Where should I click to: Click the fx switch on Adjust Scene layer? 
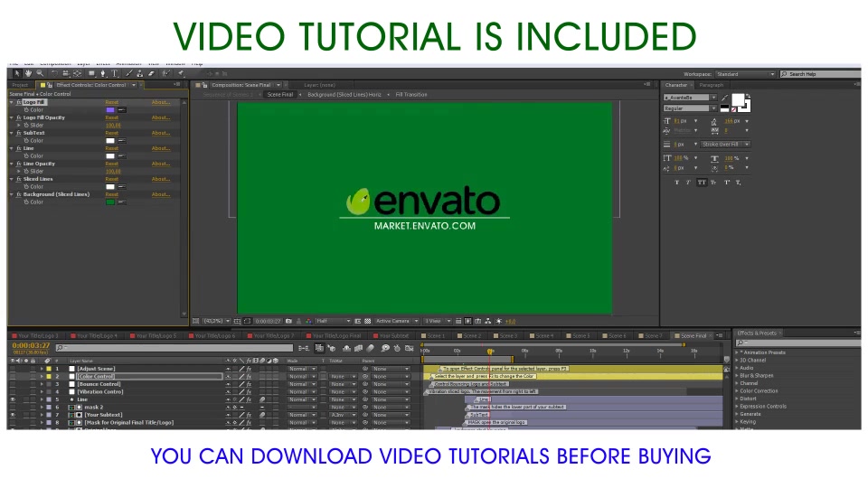coord(250,369)
